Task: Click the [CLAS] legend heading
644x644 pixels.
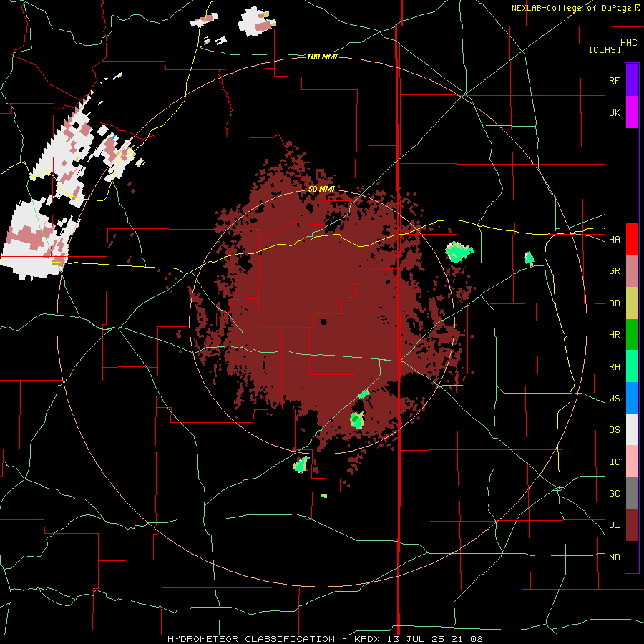Action: point(605,49)
